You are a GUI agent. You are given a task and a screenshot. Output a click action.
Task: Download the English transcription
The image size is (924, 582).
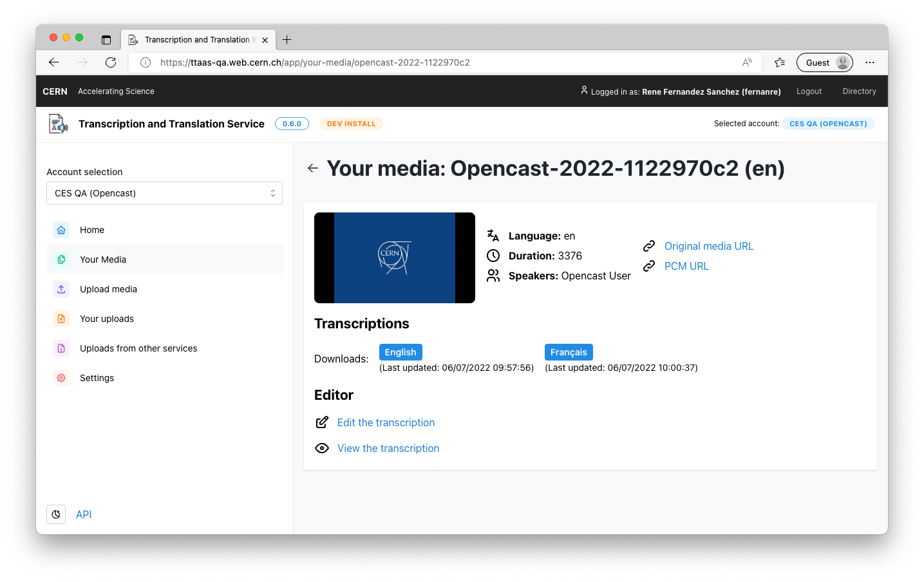coord(401,352)
